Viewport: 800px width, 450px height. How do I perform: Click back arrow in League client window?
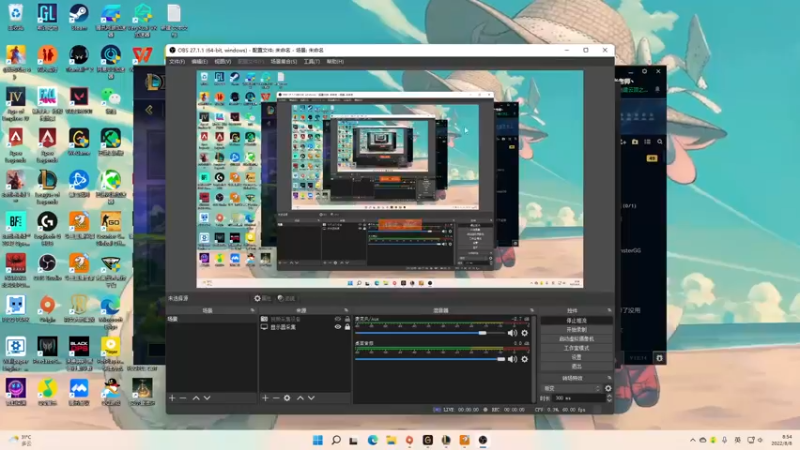(x=149, y=110)
